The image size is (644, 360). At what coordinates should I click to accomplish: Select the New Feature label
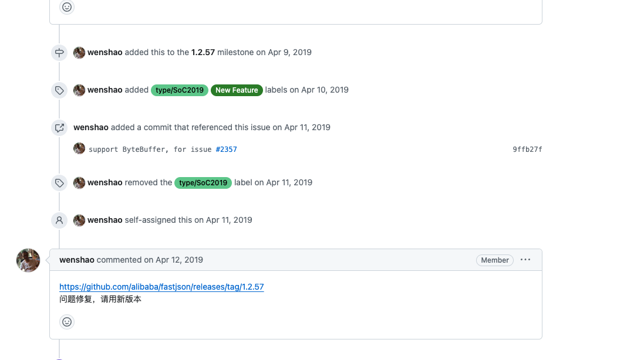(237, 90)
